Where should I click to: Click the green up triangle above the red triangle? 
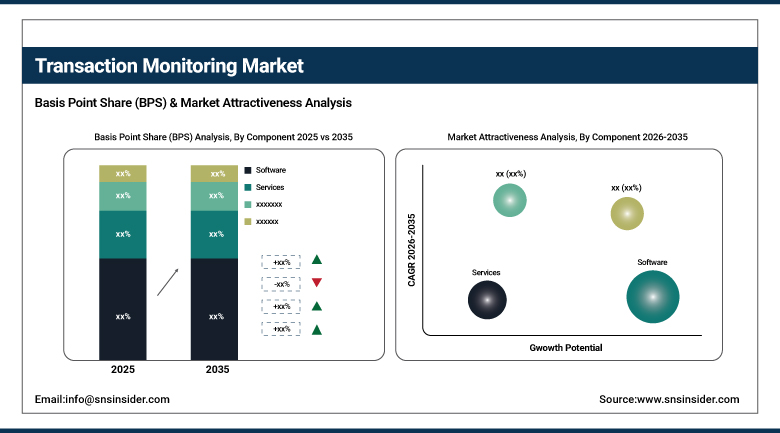(x=316, y=259)
